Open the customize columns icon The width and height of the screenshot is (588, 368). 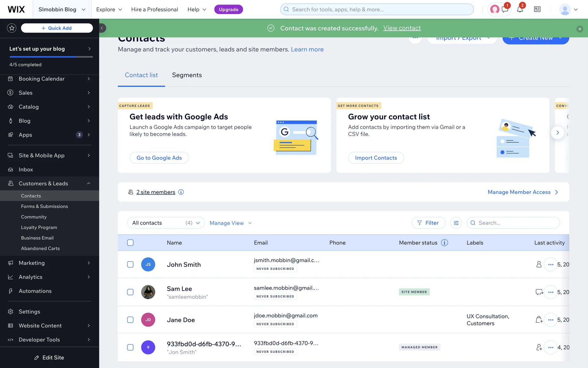tap(456, 223)
